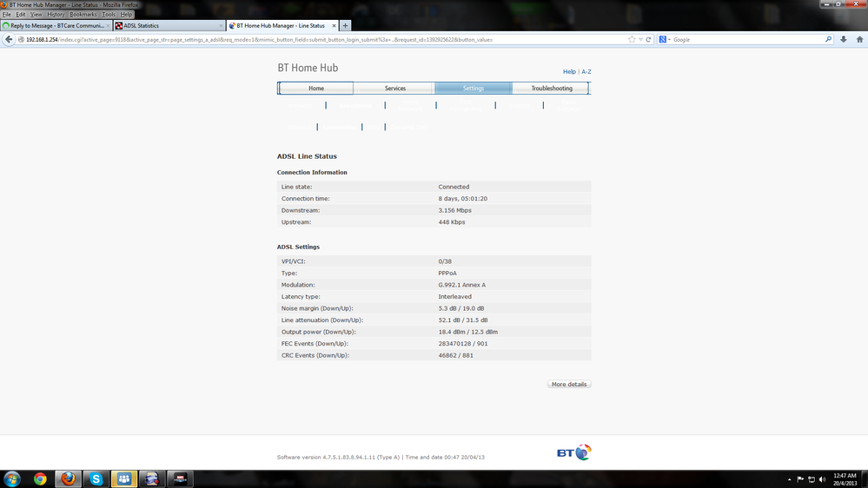Click the Help link on hub page
Image resolution: width=868 pixels, height=488 pixels.
point(569,71)
